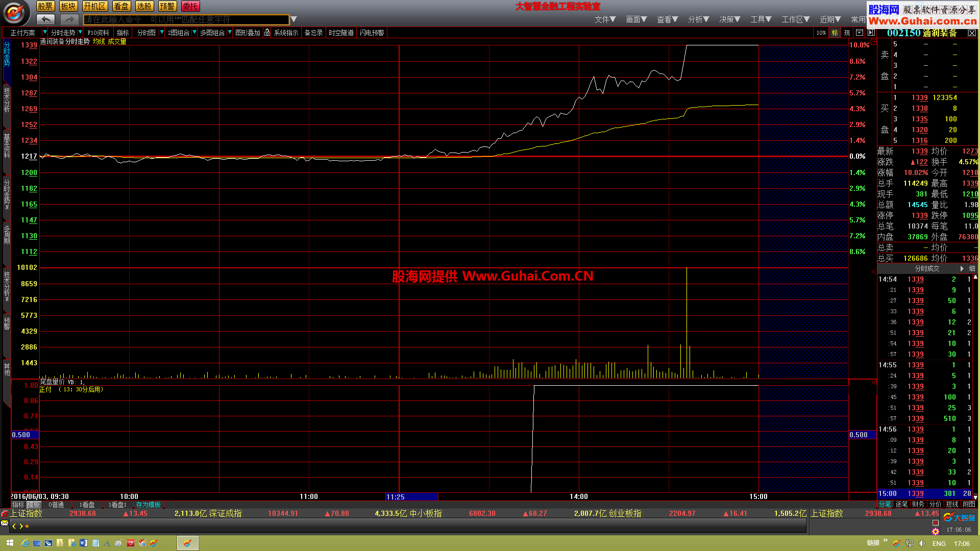Select the 财务 tab at bottom of quote panel
Viewport: 980px width, 551px height.
tap(918, 504)
